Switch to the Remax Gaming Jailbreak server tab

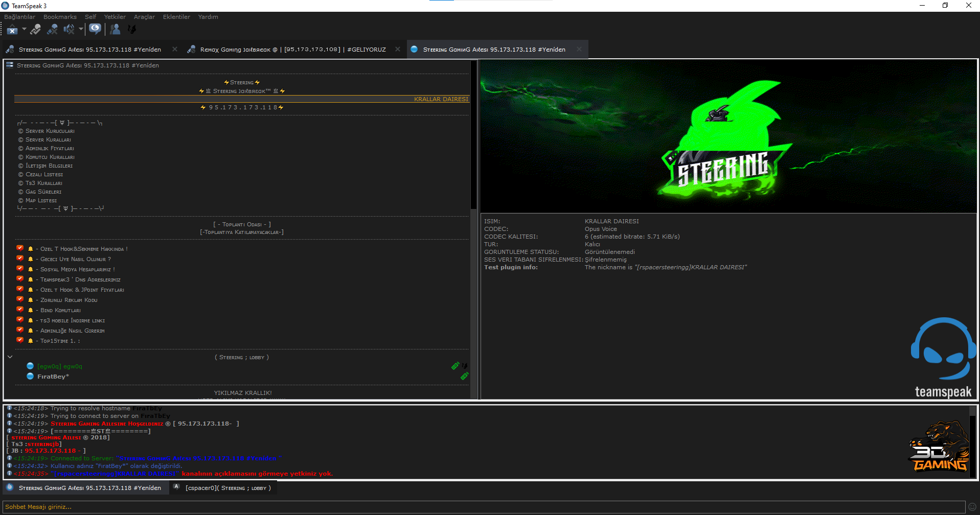tap(293, 50)
